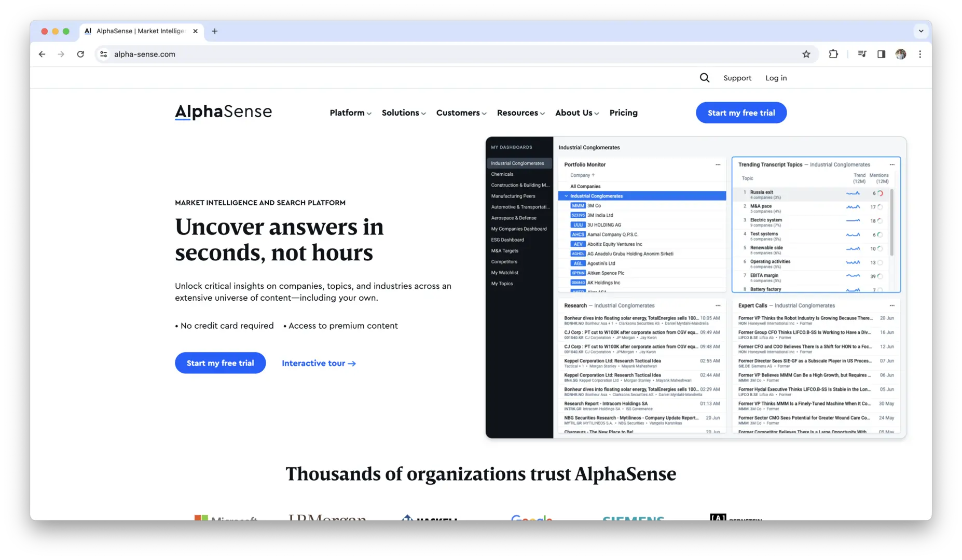Expand the Solutions dropdown menu
962x560 pixels.
(x=404, y=113)
